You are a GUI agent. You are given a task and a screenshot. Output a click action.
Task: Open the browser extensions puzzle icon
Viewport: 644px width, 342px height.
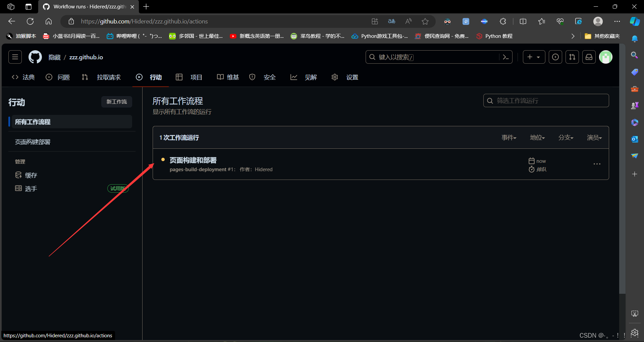(x=503, y=21)
